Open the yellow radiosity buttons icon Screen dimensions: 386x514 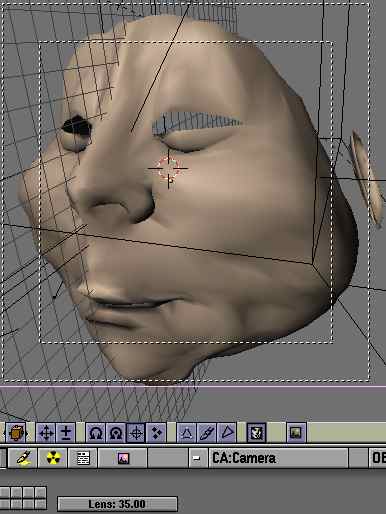[x=53, y=458]
